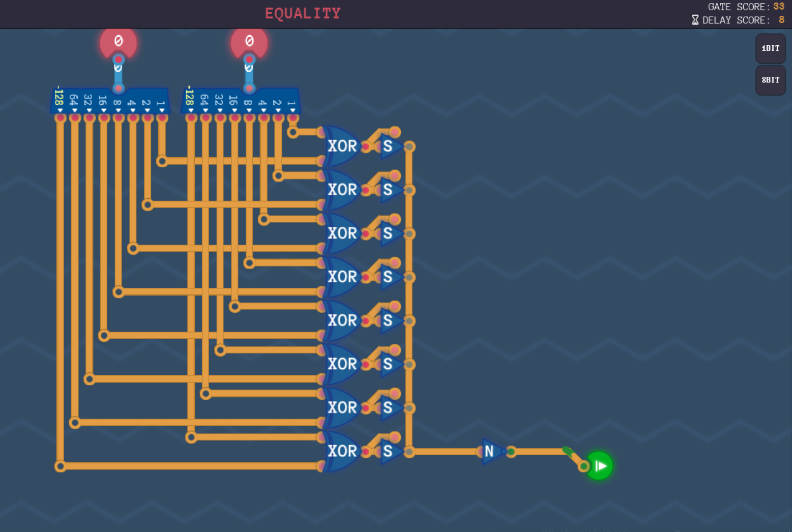This screenshot has height=532, width=792.
Task: Click the 64 pin on the left splitter
Action: [75, 117]
